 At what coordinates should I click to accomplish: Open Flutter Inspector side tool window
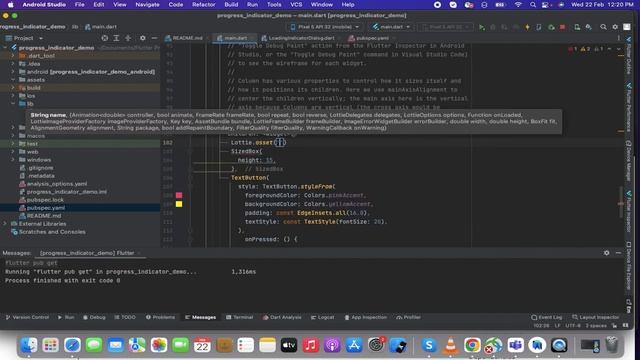click(629, 212)
